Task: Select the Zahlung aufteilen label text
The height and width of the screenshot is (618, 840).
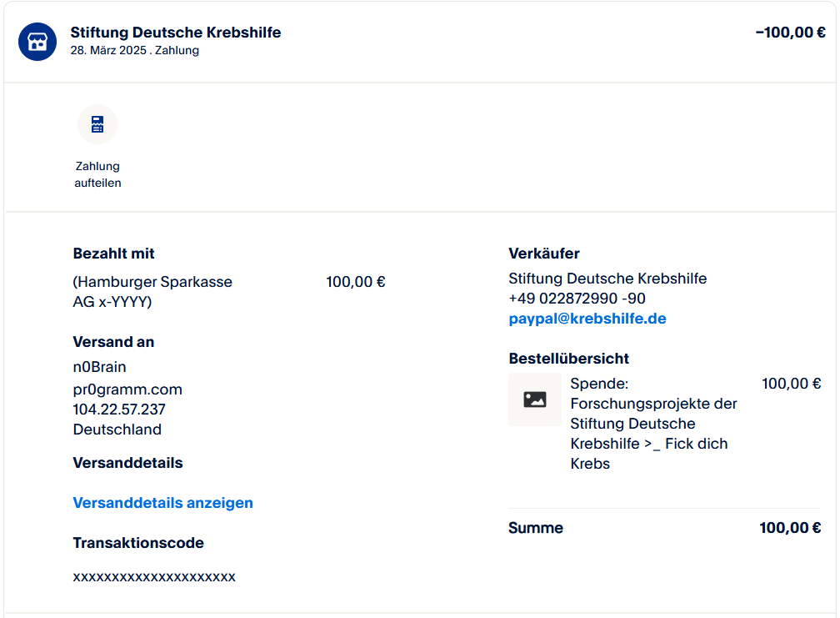Action: [97, 174]
